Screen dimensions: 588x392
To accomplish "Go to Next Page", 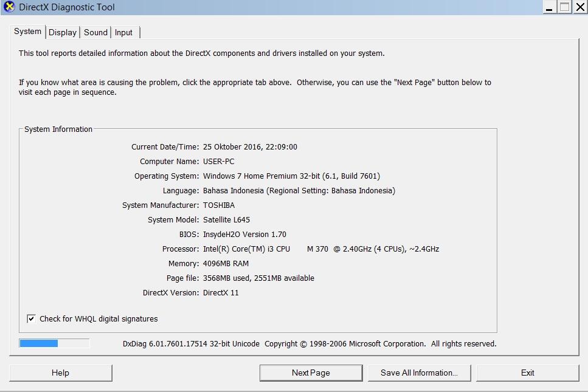I will point(311,373).
